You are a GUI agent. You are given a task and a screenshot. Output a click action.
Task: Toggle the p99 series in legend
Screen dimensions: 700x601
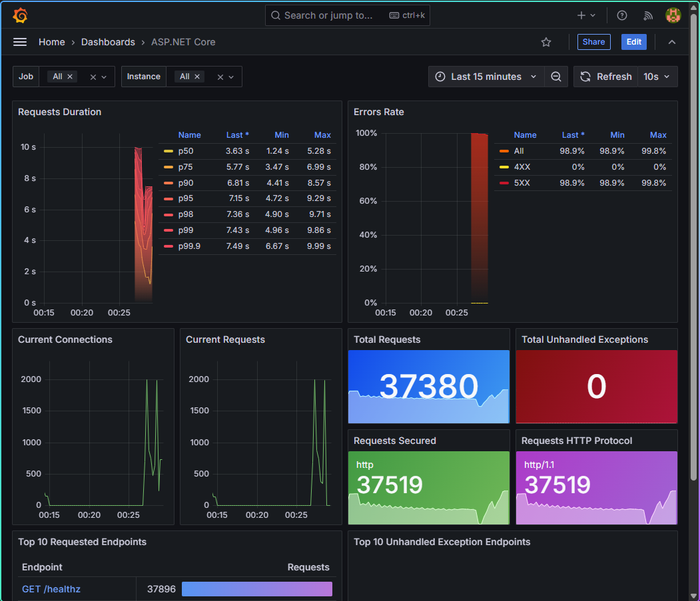point(186,230)
